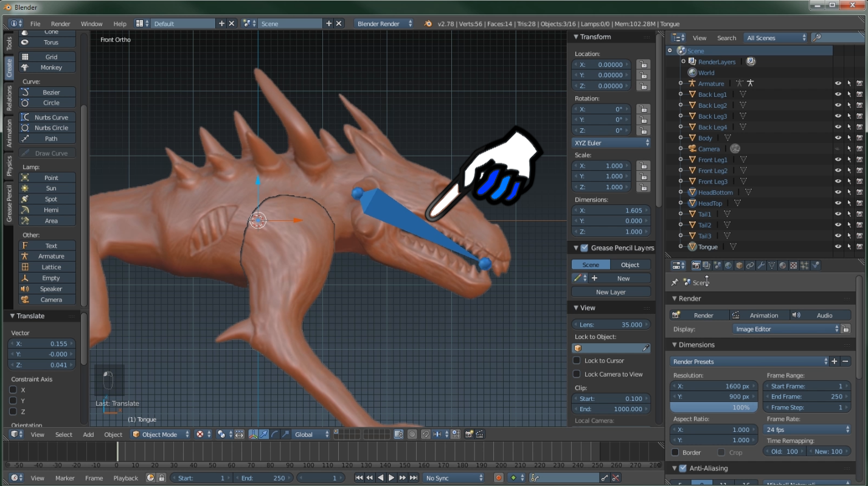The height and width of the screenshot is (486, 868).
Task: Open the Material sphere properties tab
Action: pos(783,266)
